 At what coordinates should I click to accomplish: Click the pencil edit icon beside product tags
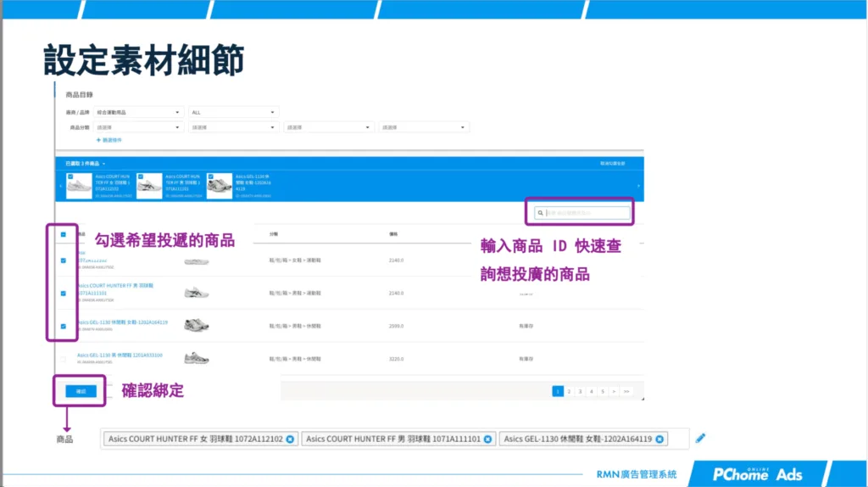tap(700, 439)
